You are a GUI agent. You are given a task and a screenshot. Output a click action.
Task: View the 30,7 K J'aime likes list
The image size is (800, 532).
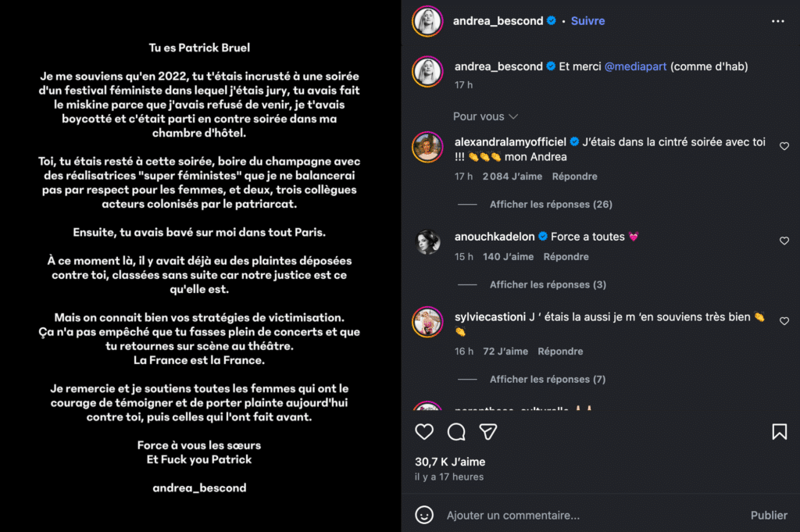click(450, 462)
